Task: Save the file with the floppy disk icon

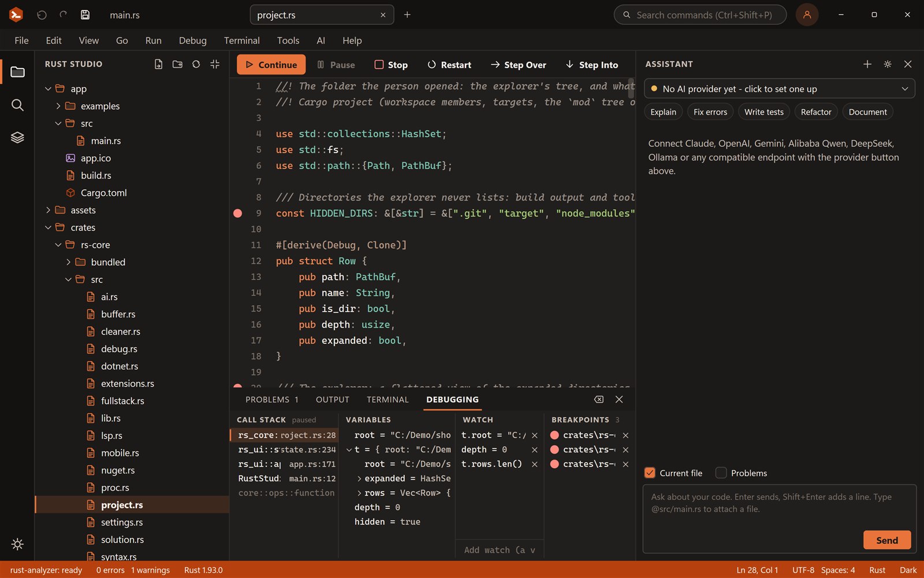Action: [x=85, y=15]
